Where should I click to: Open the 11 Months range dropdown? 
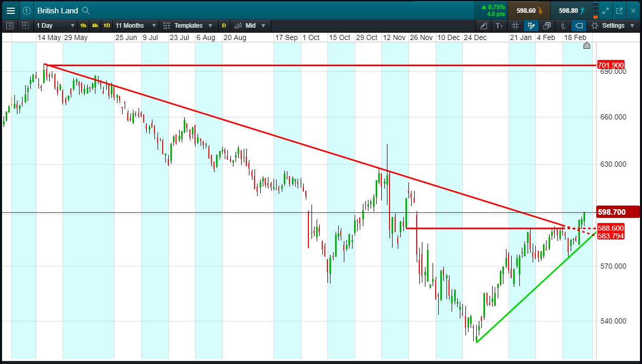pyautogui.click(x=135, y=25)
